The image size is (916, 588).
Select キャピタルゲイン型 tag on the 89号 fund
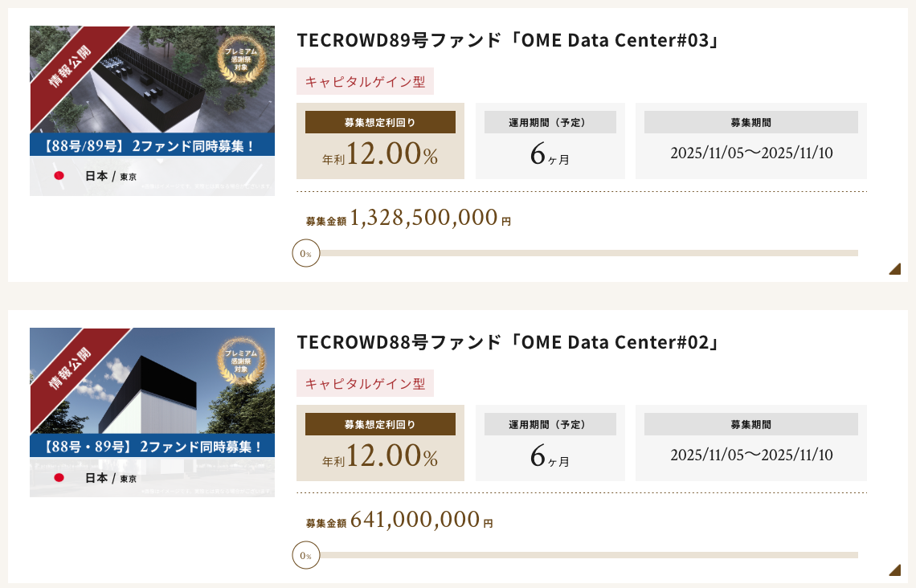tap(365, 82)
